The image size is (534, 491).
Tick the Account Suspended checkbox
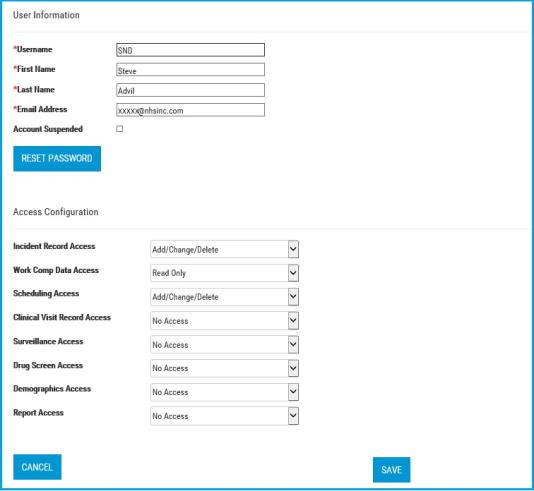click(120, 129)
